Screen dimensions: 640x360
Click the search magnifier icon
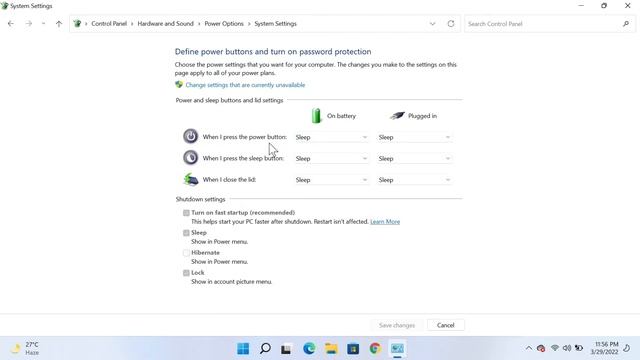626,24
